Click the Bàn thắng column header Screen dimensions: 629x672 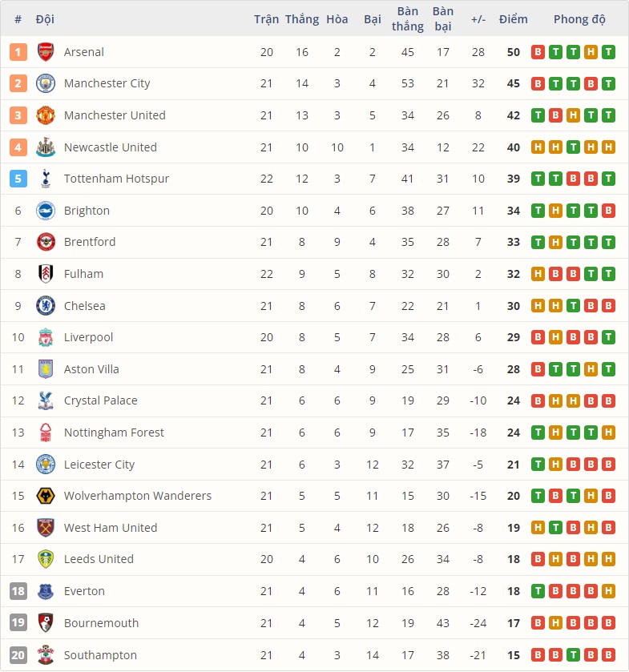tap(408, 18)
